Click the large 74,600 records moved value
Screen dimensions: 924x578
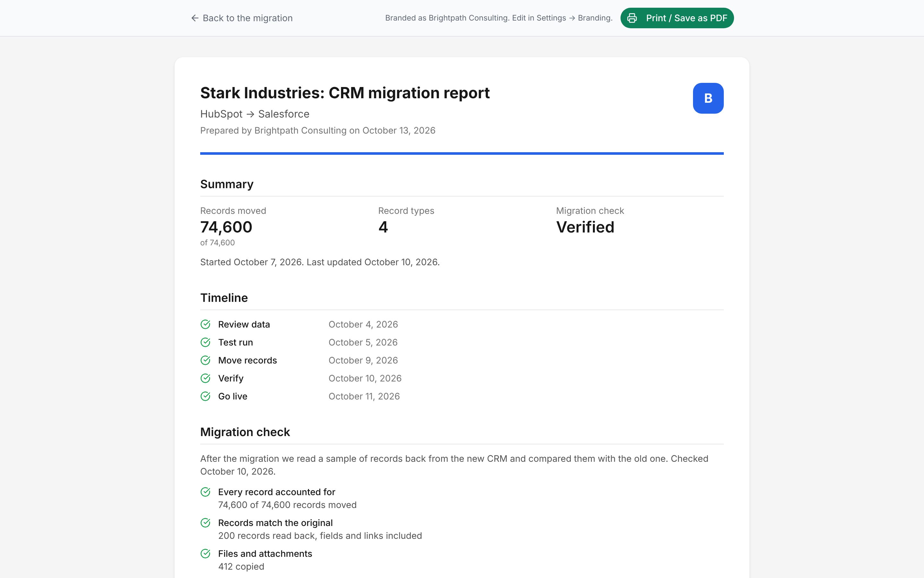coord(226,227)
